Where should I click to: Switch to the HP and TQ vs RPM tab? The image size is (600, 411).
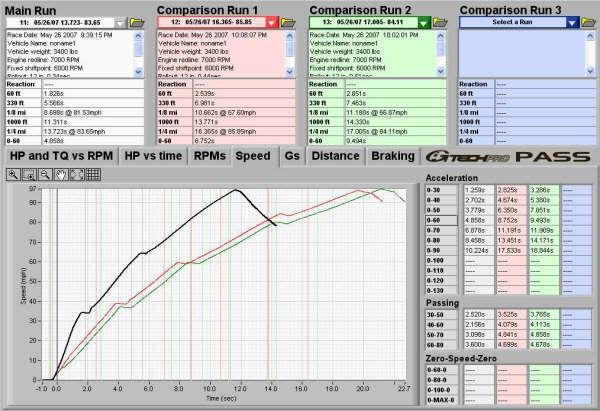point(58,156)
